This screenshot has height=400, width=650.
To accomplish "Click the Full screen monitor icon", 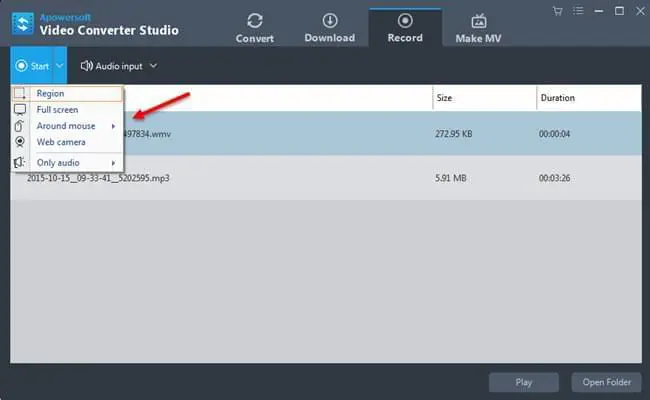I will tap(20, 110).
